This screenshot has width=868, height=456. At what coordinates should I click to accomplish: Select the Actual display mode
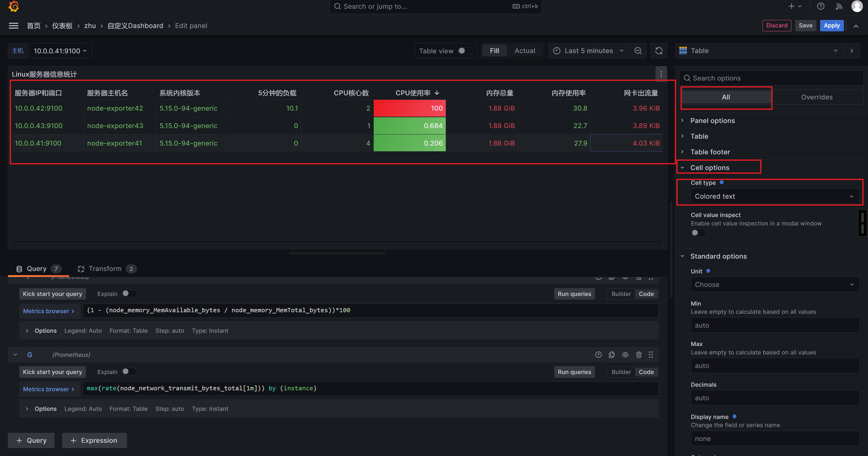point(525,51)
